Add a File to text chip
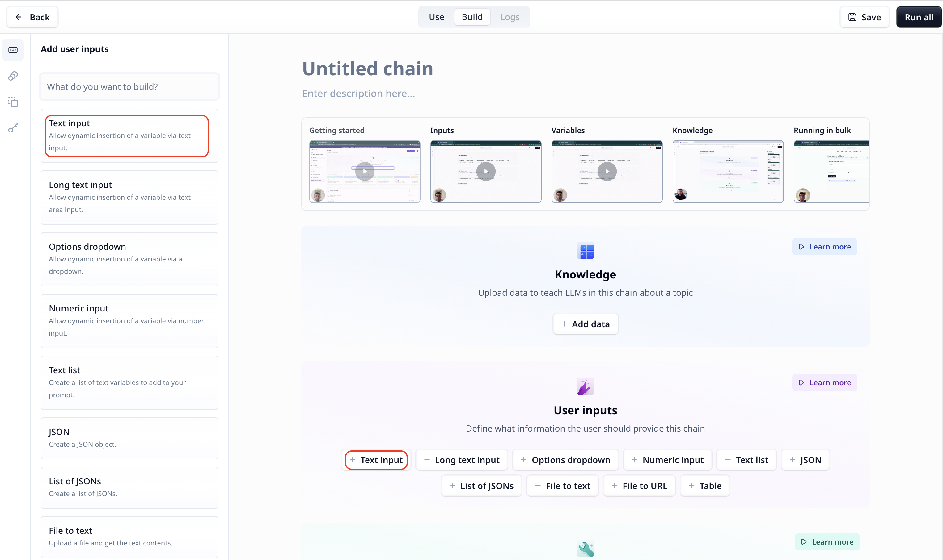This screenshot has width=943, height=560. [x=562, y=486]
